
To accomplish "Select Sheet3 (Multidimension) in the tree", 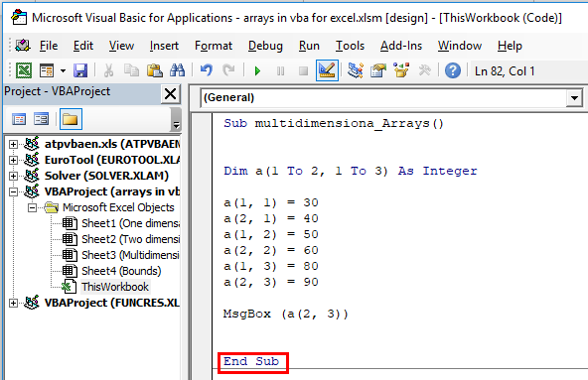I will tap(130, 255).
